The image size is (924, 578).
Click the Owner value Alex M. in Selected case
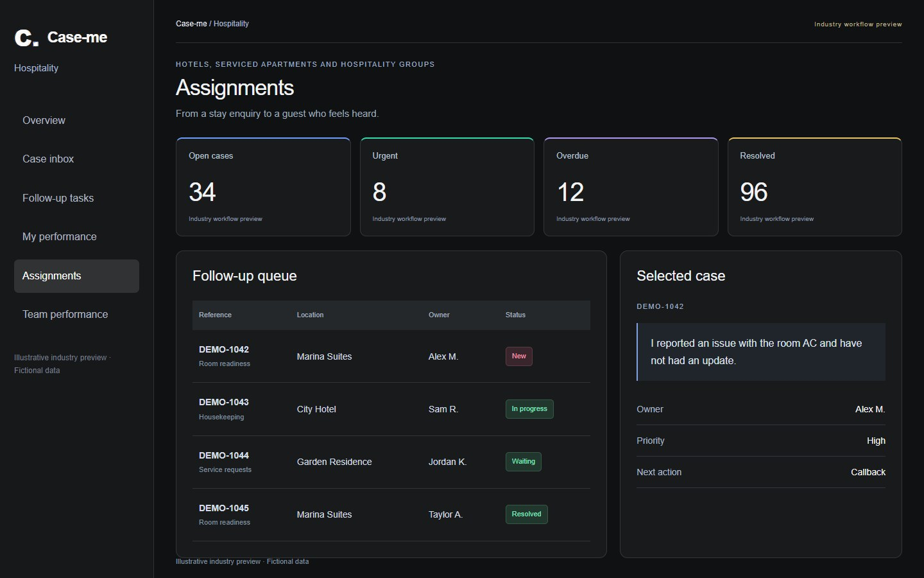click(x=870, y=409)
